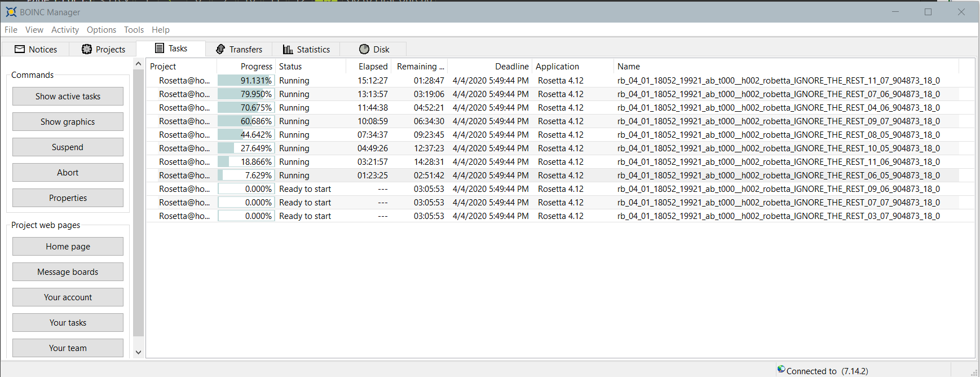980x377 pixels.
Task: Switch to the Disk tab
Action: pyautogui.click(x=373, y=49)
